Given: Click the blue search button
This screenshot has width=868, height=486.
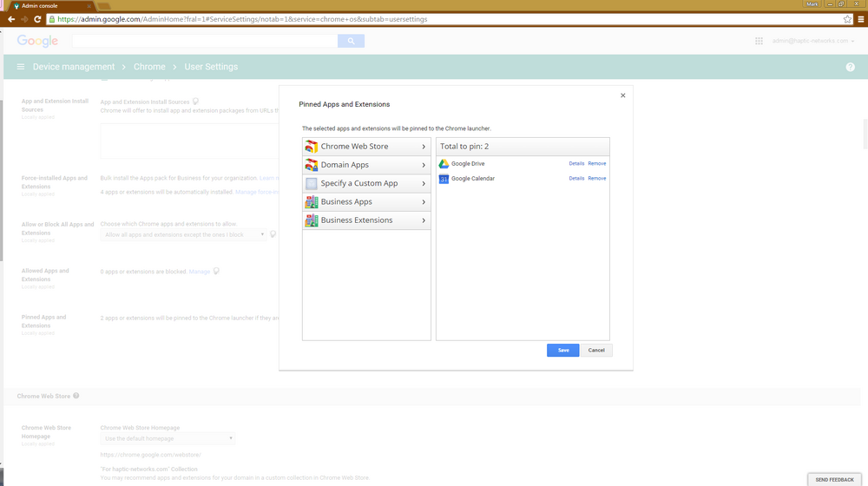Looking at the screenshot, I should (351, 41).
